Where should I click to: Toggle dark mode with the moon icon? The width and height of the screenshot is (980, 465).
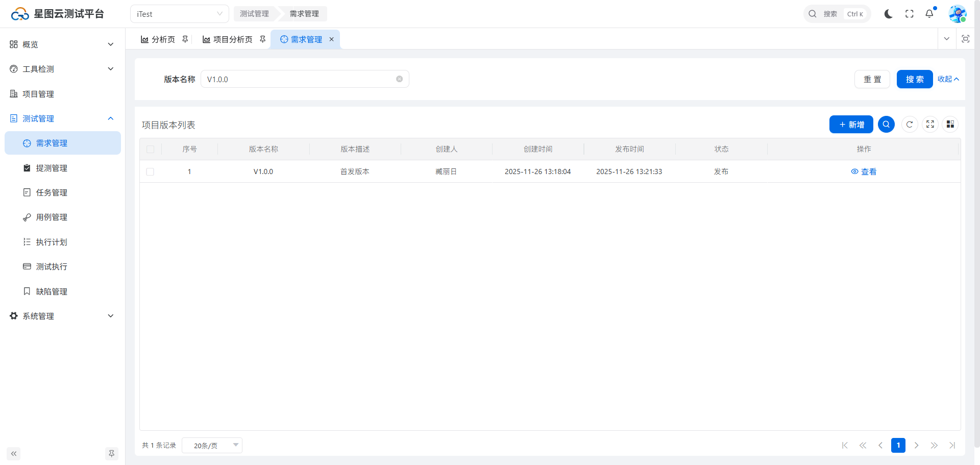coord(888,14)
